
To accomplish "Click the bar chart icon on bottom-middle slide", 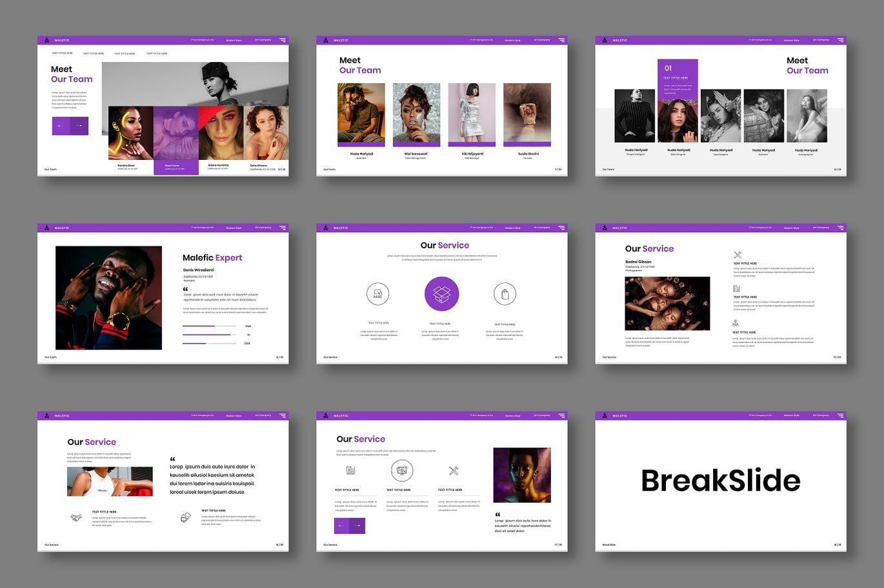I will click(350, 471).
